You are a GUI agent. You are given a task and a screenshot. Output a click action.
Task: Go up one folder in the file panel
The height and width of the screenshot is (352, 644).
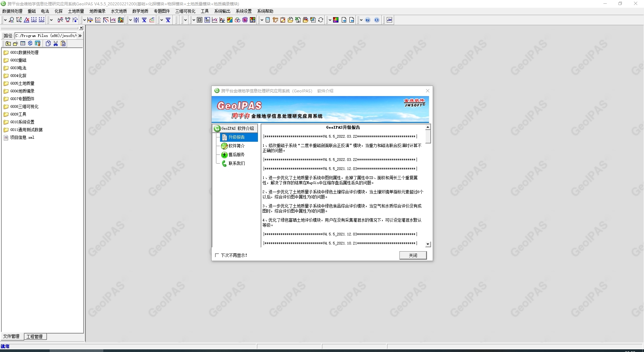(x=8, y=44)
